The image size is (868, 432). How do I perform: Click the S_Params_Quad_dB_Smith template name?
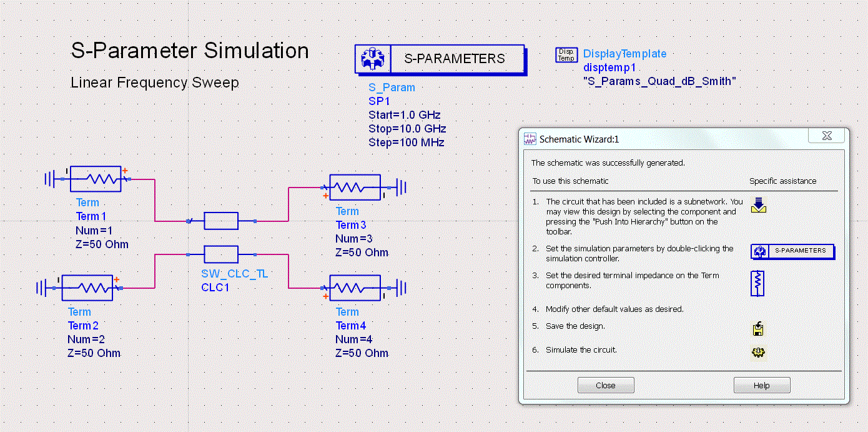tap(660, 81)
